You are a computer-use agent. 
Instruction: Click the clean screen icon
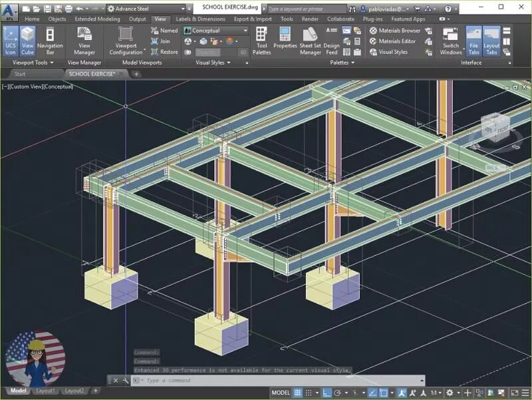(x=514, y=393)
